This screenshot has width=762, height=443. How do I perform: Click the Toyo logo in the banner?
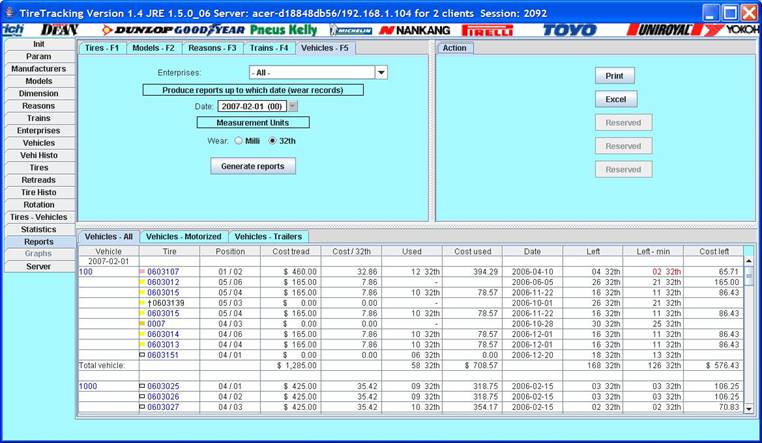click(569, 30)
